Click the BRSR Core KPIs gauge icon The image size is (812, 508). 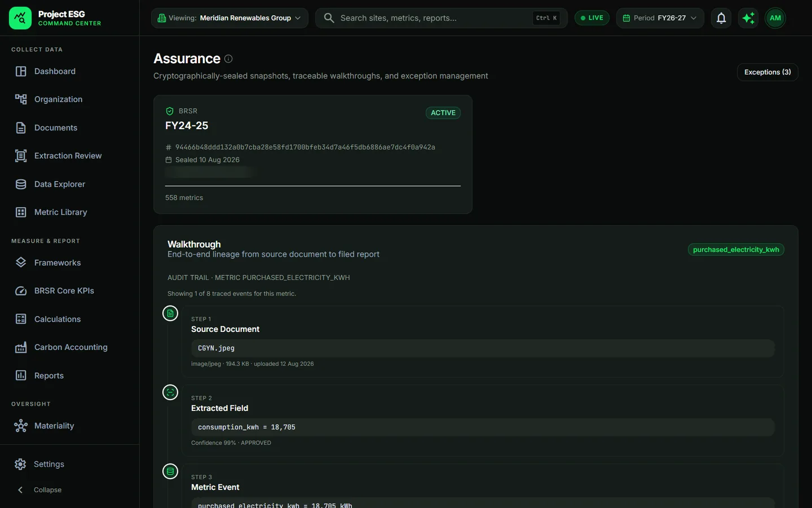[x=21, y=291]
